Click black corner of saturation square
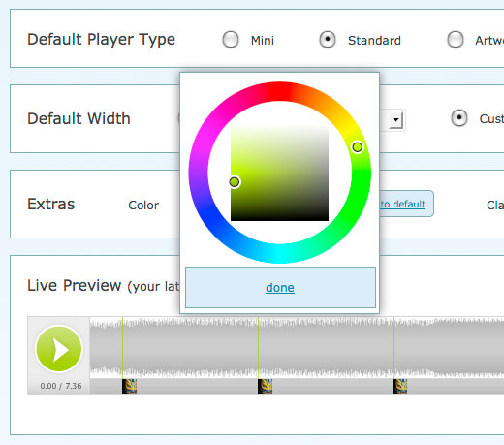Image resolution: width=504 pixels, height=445 pixels. 325,217
